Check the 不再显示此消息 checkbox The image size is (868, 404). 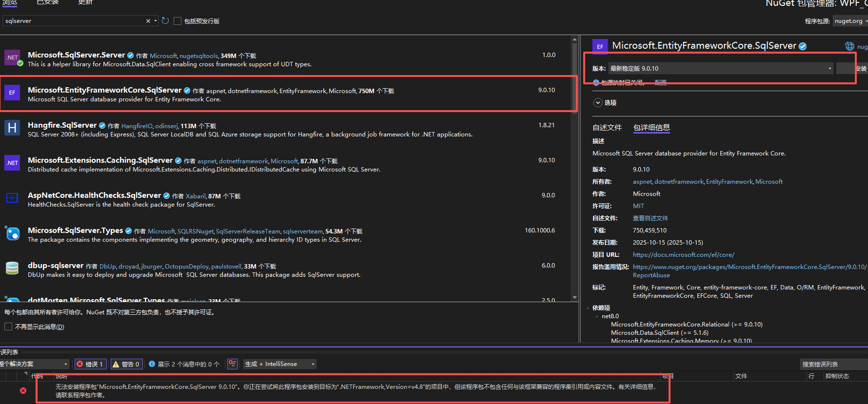tap(8, 327)
